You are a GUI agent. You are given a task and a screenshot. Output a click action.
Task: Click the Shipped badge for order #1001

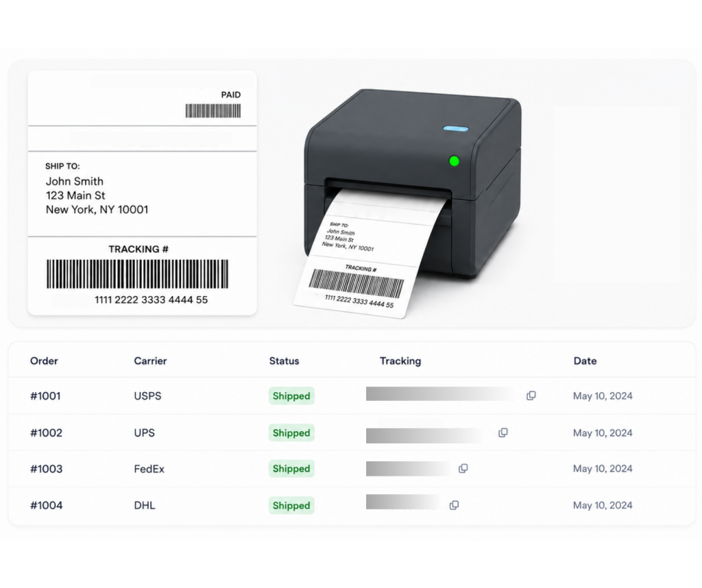[291, 396]
